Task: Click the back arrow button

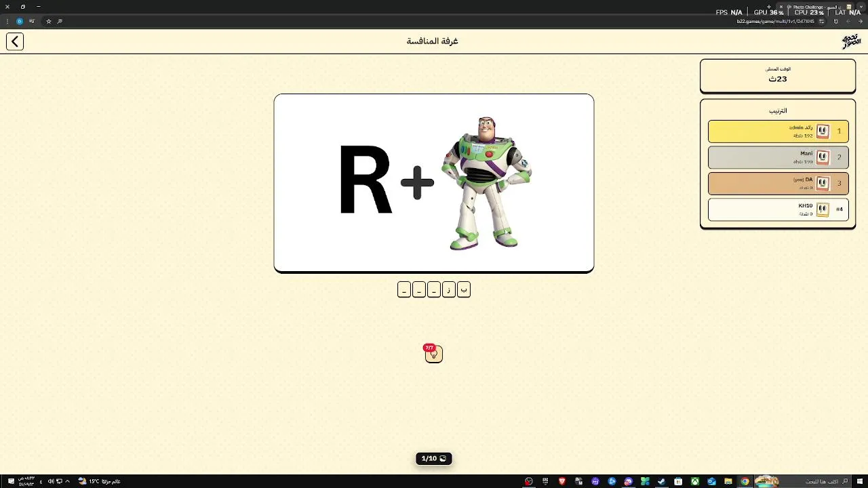Action: [15, 41]
